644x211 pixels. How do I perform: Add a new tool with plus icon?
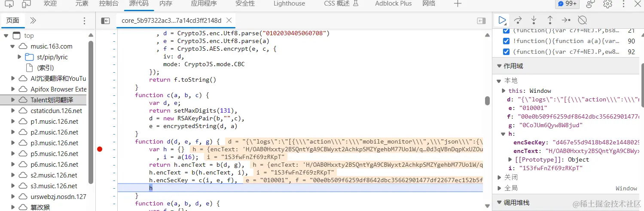point(458,3)
